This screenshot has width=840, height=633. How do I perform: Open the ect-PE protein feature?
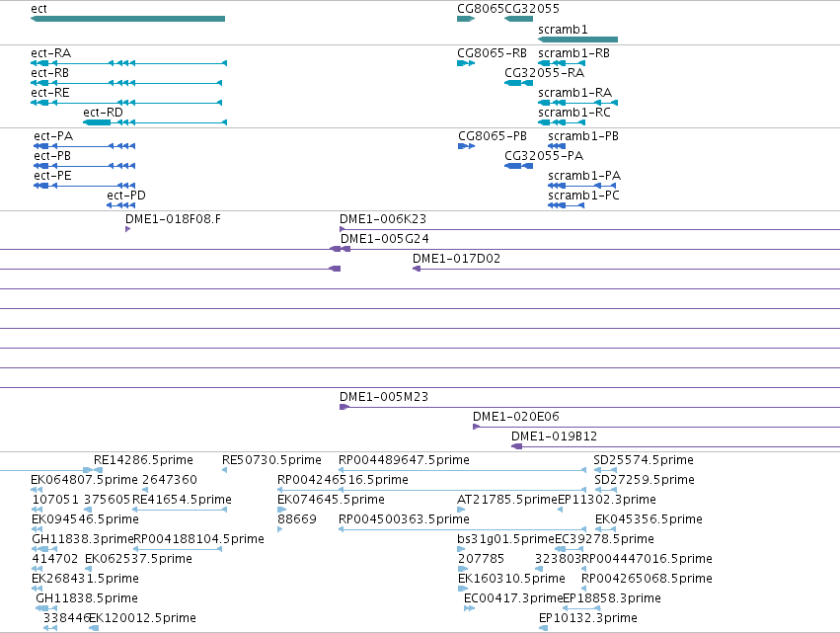click(x=85, y=186)
